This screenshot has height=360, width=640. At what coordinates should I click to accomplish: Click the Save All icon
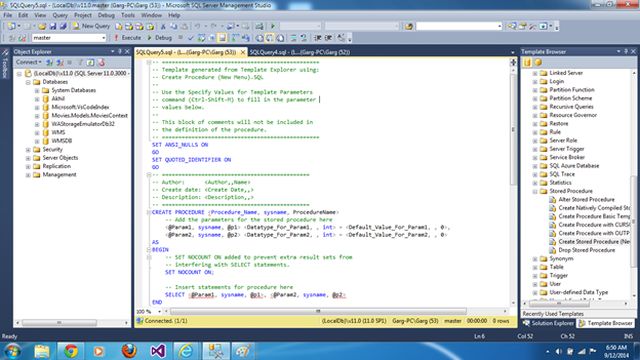coord(63,26)
